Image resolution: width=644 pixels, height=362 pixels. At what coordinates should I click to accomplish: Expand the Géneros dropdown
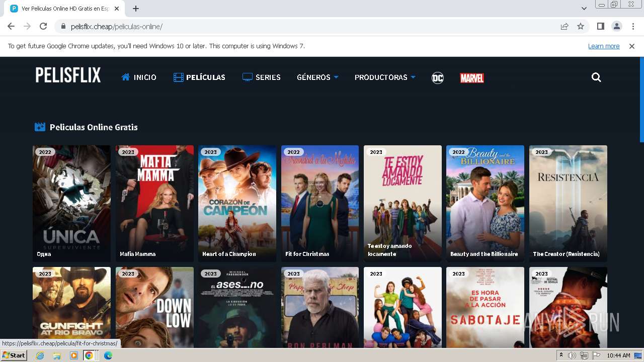[317, 77]
